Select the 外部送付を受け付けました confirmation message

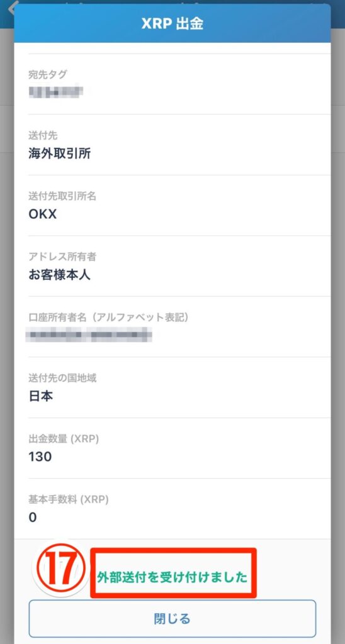coord(172,577)
